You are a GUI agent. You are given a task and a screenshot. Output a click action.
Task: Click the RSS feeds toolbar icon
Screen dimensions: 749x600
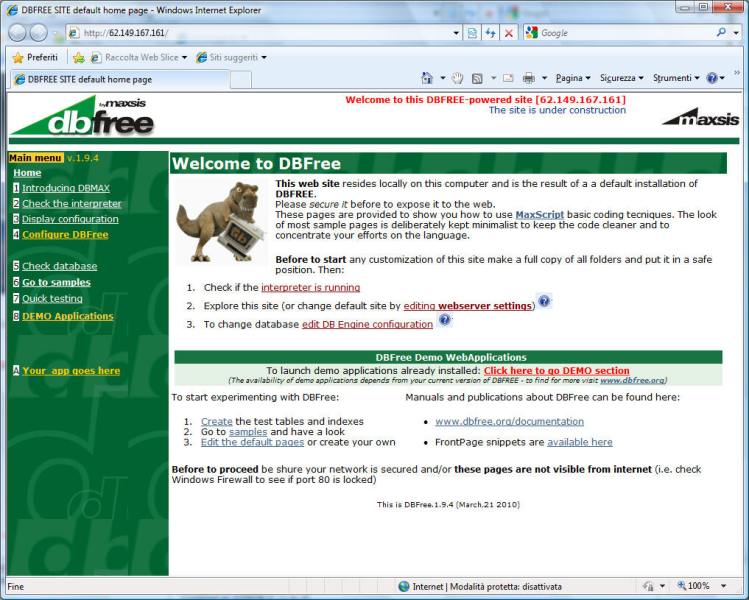[x=477, y=78]
